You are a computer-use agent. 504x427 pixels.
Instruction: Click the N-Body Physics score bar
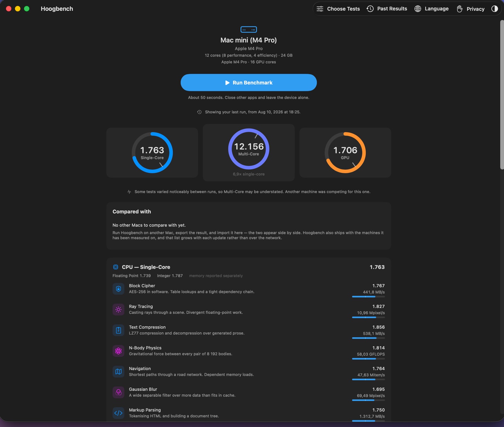(x=369, y=359)
